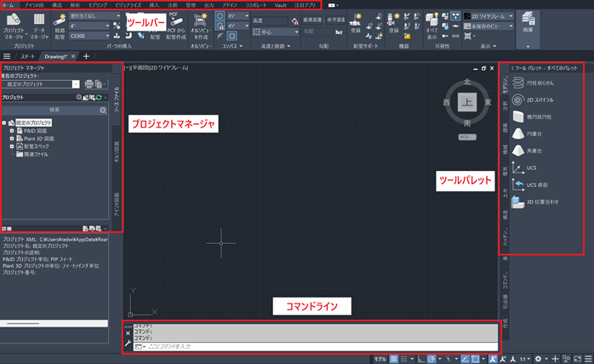Click the refresh project icon
This screenshot has width=594, height=364.
(x=99, y=97)
